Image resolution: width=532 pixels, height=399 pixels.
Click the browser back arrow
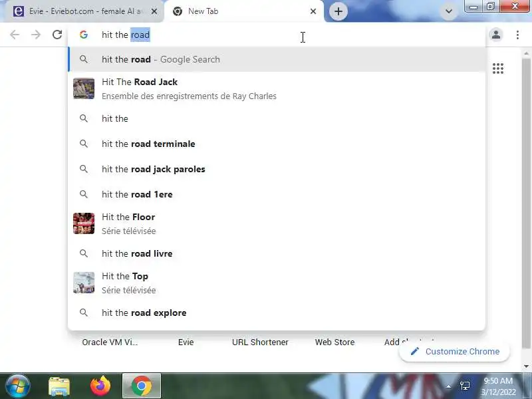15,35
